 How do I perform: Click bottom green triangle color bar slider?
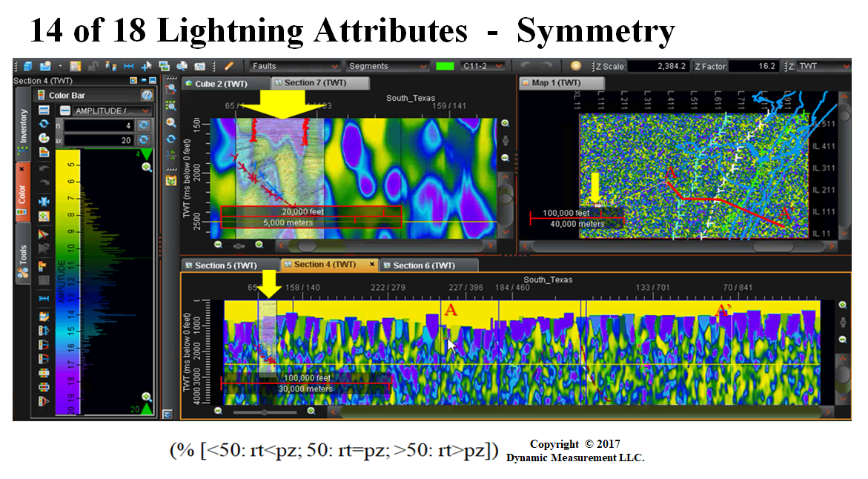click(x=147, y=409)
